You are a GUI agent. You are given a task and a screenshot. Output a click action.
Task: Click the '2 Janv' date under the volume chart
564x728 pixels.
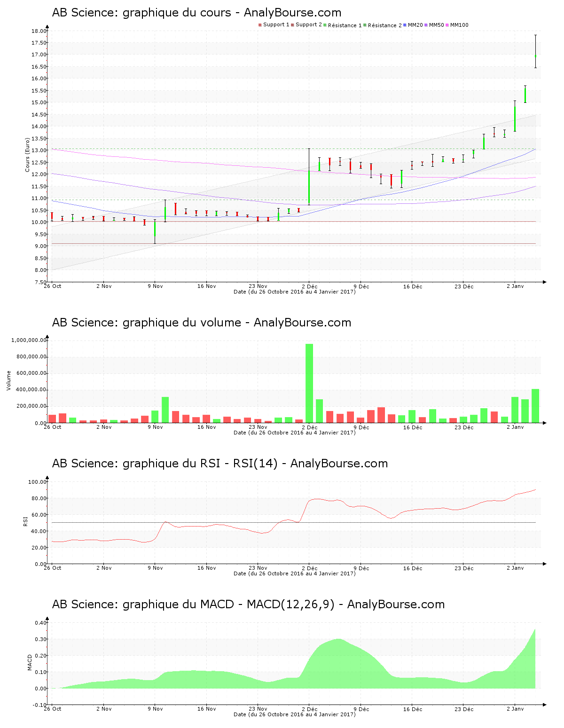pos(515,427)
